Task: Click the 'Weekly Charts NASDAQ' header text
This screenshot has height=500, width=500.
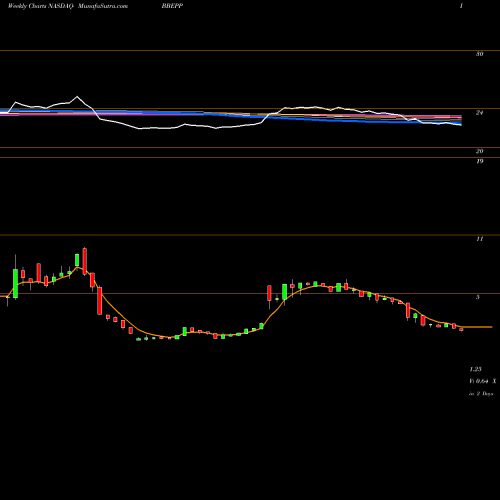Action: pos(40,6)
